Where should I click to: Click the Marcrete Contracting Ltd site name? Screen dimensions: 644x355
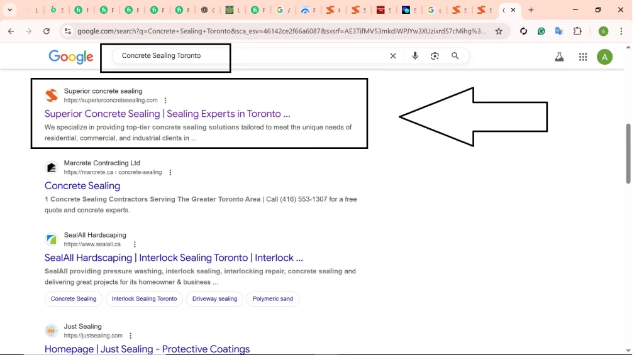click(102, 163)
